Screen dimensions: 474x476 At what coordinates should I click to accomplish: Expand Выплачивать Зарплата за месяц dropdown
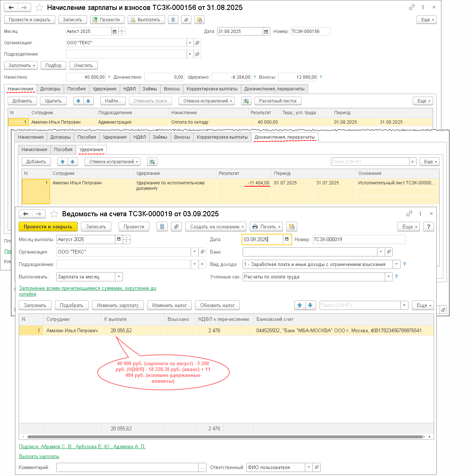[x=119, y=277]
